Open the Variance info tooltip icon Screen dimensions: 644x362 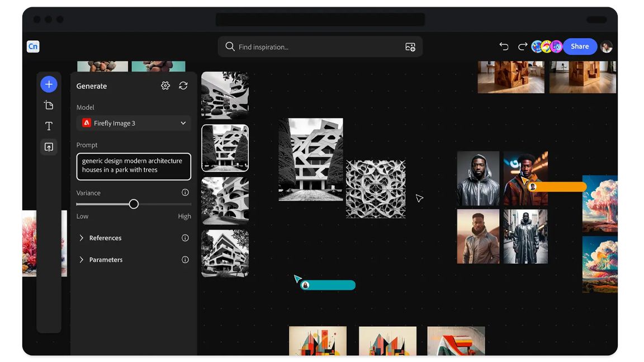click(185, 192)
